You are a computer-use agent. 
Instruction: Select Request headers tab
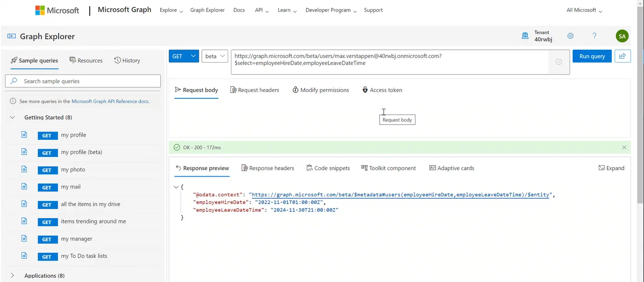[x=255, y=90]
